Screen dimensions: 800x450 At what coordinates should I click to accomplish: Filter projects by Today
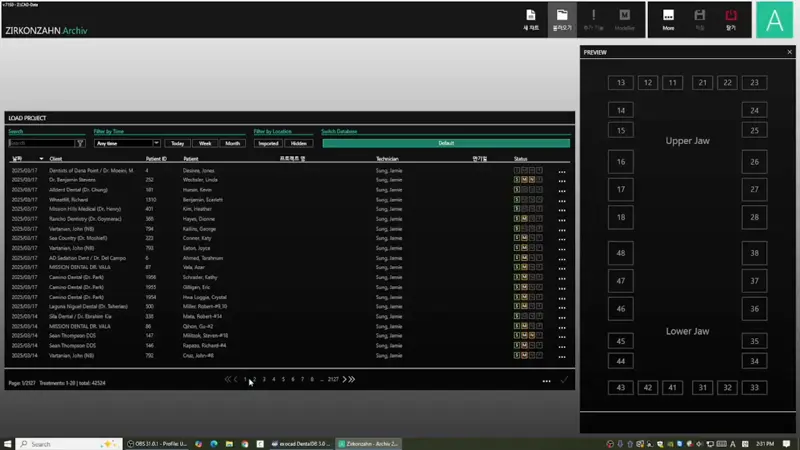(178, 143)
